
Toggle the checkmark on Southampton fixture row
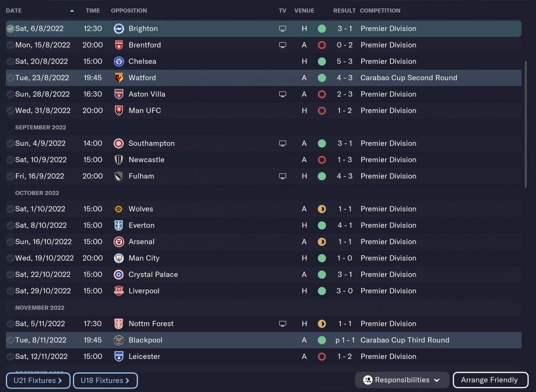(x=10, y=143)
